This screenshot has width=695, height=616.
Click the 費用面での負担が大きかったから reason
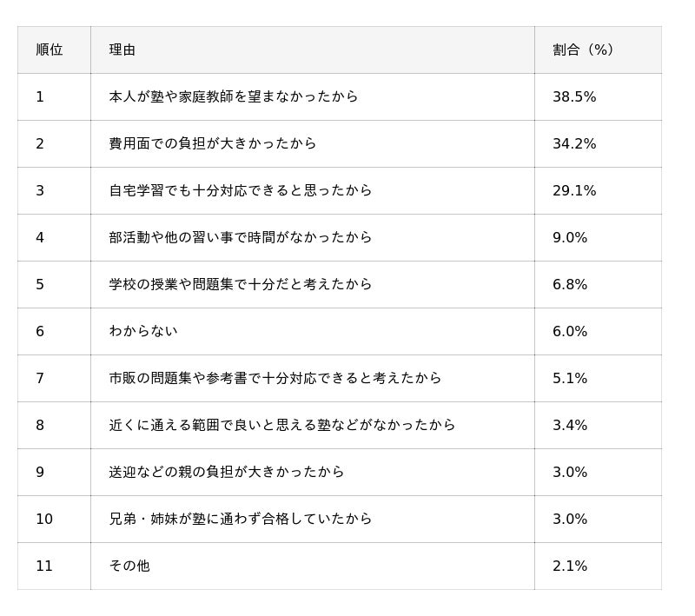(x=212, y=144)
